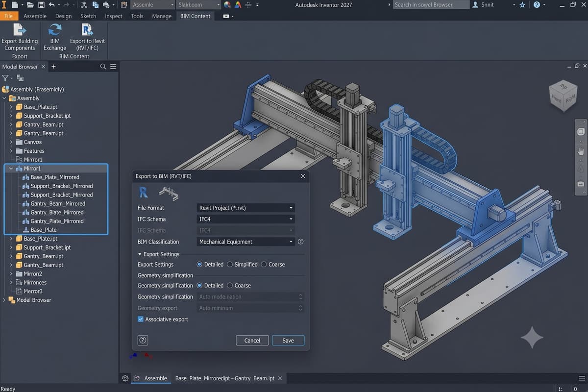Image resolution: width=588 pixels, height=392 pixels.
Task: Click the Geometry export Auto mininum stepper
Action: click(300, 308)
